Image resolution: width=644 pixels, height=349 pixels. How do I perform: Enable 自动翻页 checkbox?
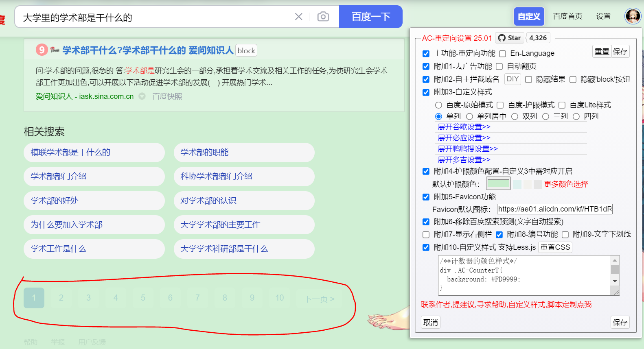pyautogui.click(x=499, y=66)
